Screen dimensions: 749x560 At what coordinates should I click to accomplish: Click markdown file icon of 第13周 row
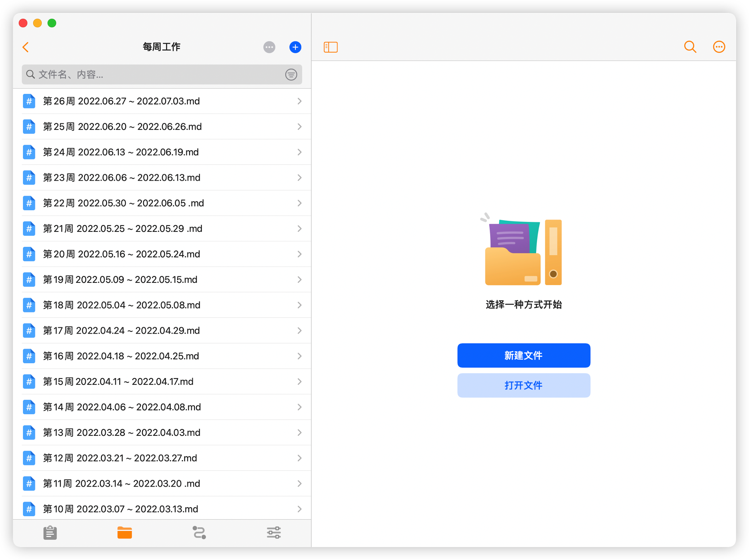click(29, 433)
